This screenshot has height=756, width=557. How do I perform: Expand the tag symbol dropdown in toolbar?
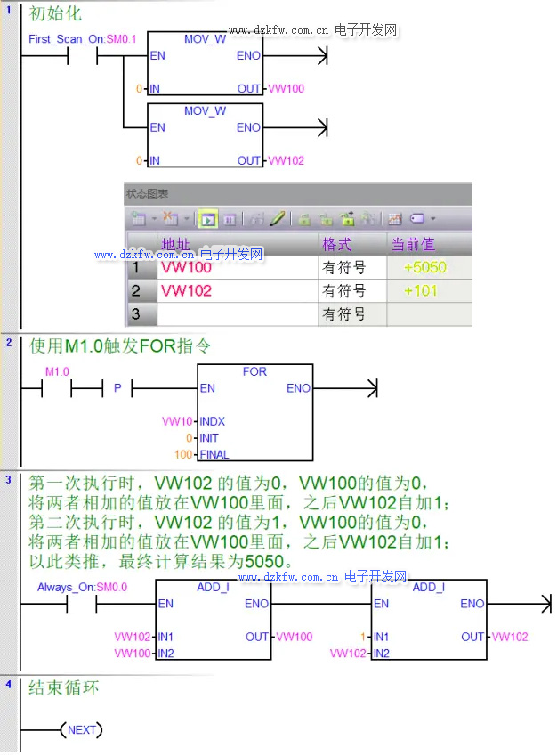point(432,218)
